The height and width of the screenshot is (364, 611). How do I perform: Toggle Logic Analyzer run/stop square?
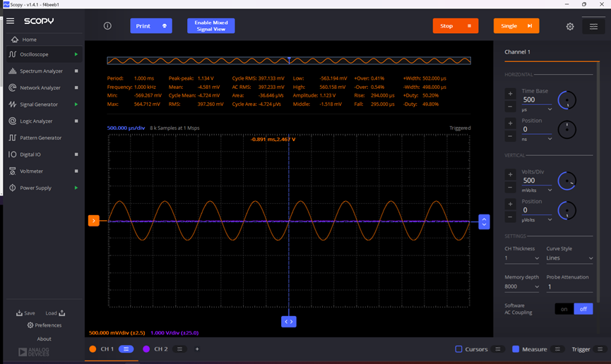click(x=76, y=121)
